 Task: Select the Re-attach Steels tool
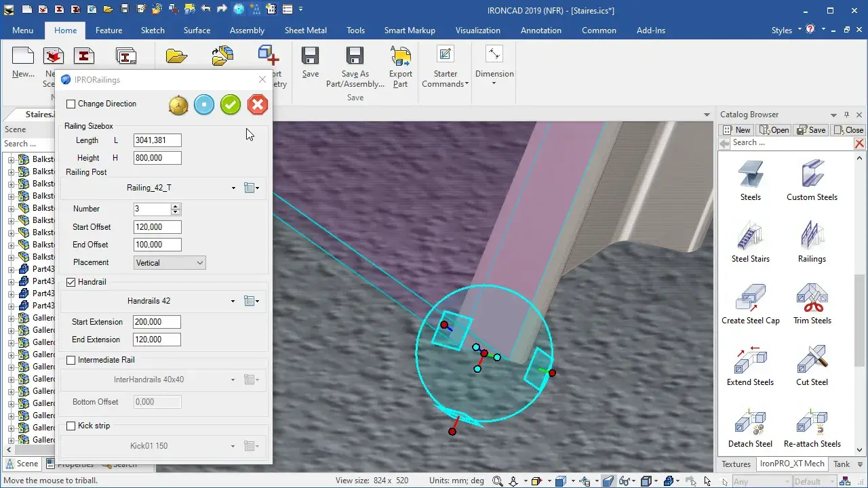[x=812, y=428]
